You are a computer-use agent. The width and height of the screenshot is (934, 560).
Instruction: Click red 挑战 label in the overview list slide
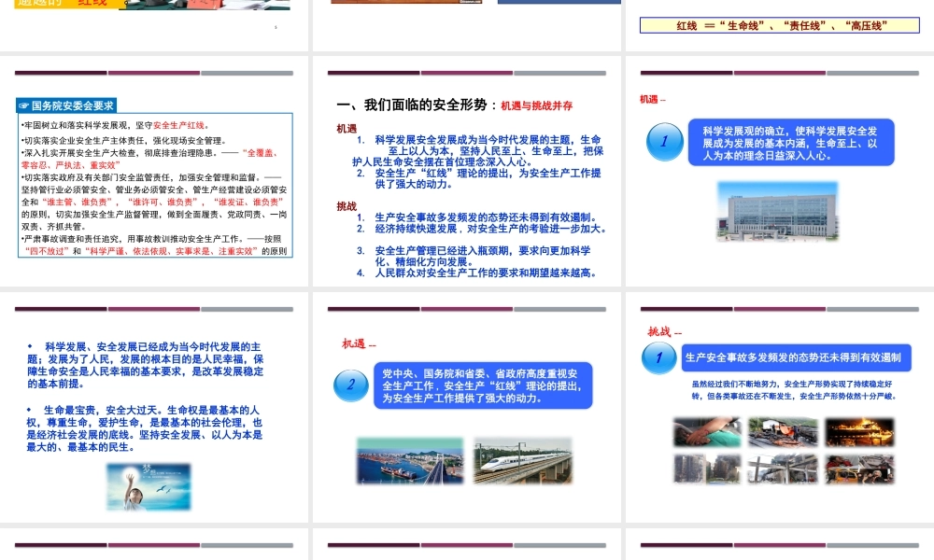[x=347, y=206]
